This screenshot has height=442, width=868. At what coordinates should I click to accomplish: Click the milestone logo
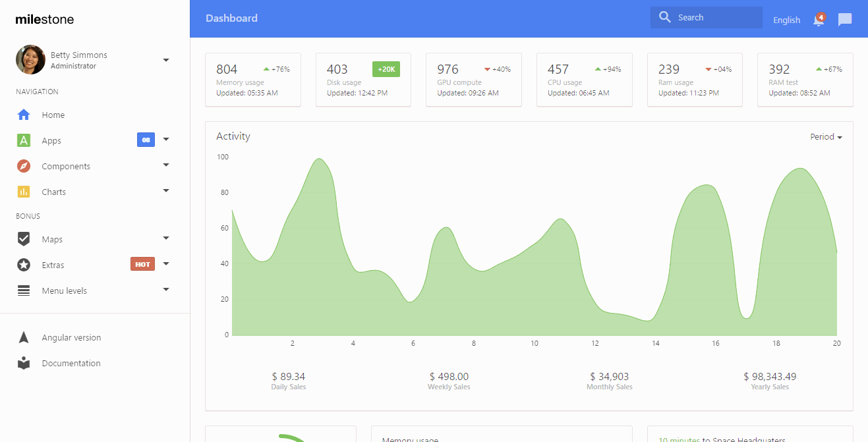click(44, 19)
